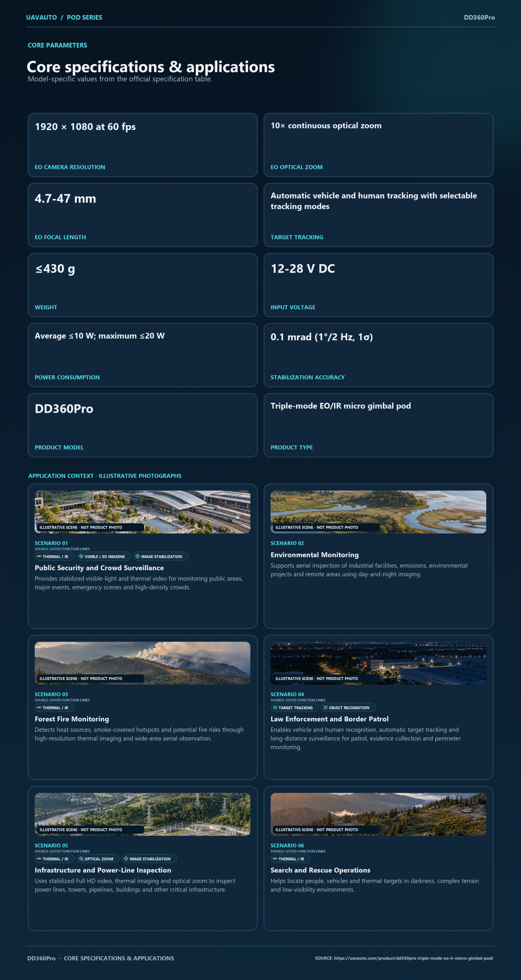Image resolution: width=521 pixels, height=980 pixels.
Task: Click the 'CORE PARAMETERS' section label
Action: [57, 45]
